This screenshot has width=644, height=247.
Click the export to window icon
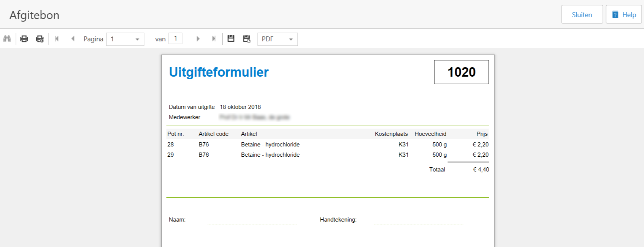point(247,39)
